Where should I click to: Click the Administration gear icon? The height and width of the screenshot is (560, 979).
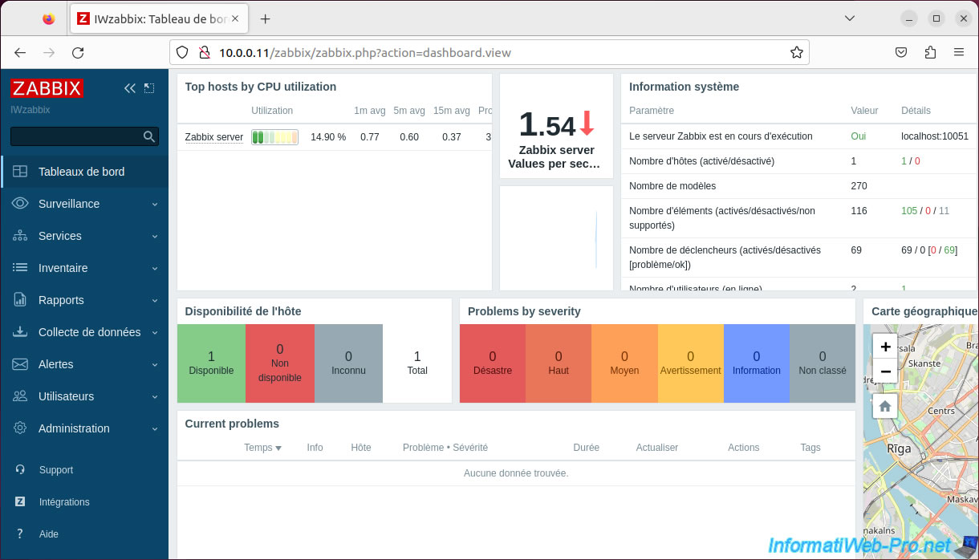tap(21, 428)
